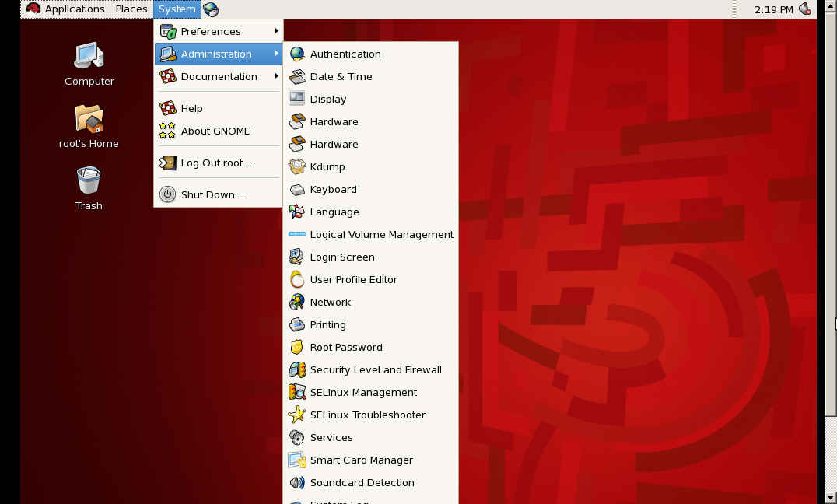837x504 pixels.
Task: Choose Log Out root...
Action: tap(219, 163)
